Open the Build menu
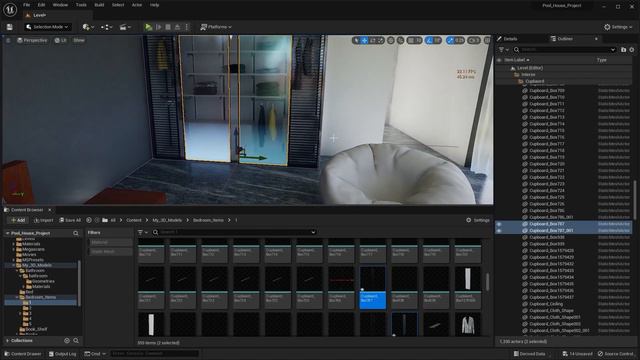 click(x=99, y=5)
